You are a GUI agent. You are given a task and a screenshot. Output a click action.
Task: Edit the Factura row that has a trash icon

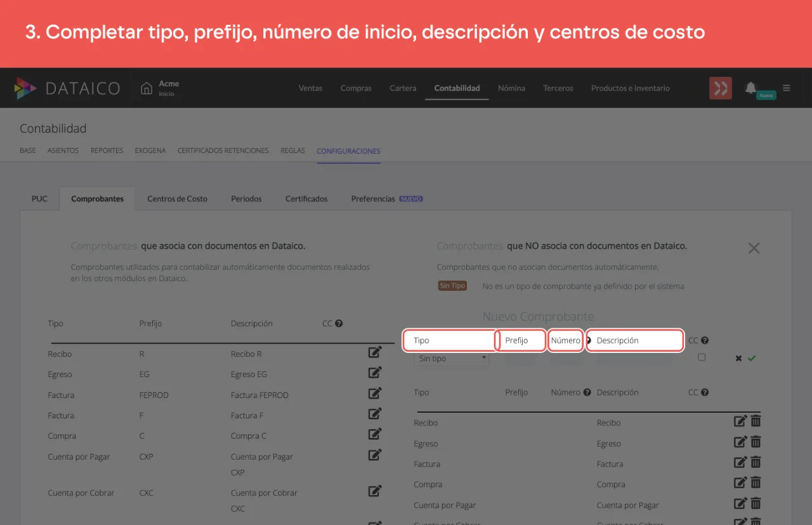point(740,462)
